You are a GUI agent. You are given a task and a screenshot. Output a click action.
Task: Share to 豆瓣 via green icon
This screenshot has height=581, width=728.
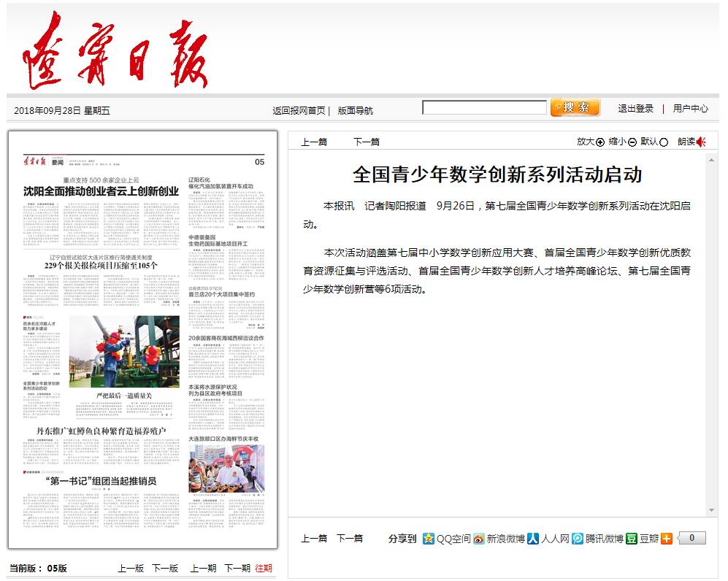pyautogui.click(x=632, y=539)
